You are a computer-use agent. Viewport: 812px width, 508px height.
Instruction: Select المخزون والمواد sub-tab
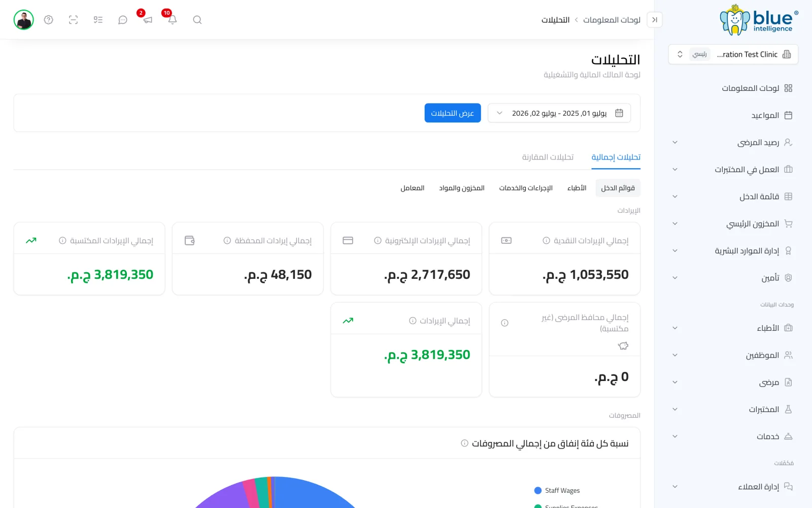click(462, 188)
